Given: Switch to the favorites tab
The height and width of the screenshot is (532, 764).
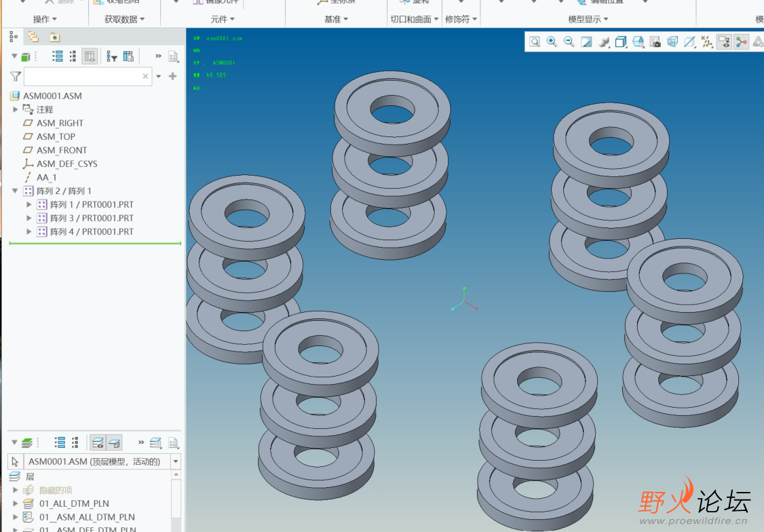Looking at the screenshot, I should 54,37.
